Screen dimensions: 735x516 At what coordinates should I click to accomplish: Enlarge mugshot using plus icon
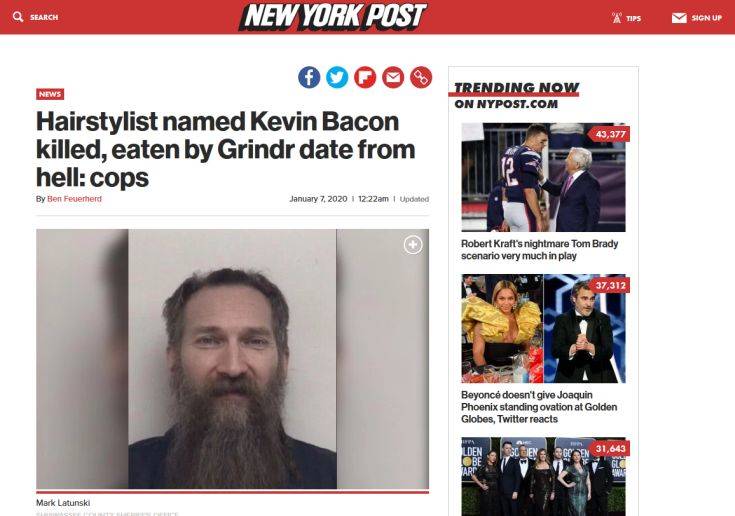pyautogui.click(x=413, y=245)
